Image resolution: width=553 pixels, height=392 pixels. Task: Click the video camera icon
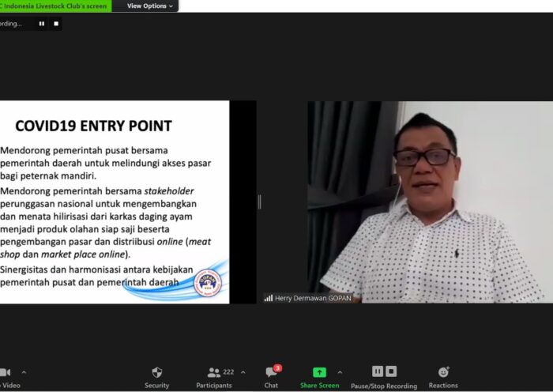pyautogui.click(x=5, y=372)
